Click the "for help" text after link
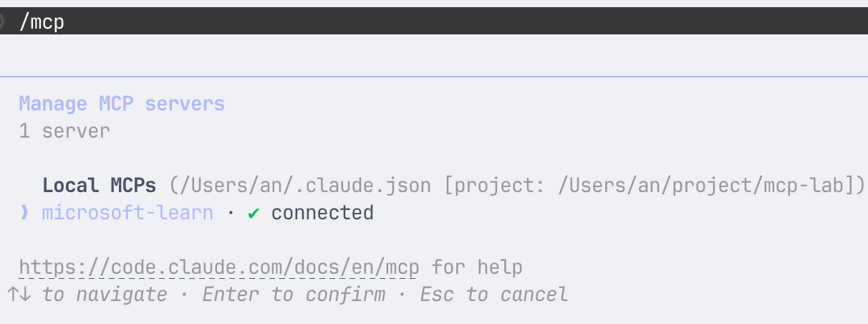 point(477,267)
